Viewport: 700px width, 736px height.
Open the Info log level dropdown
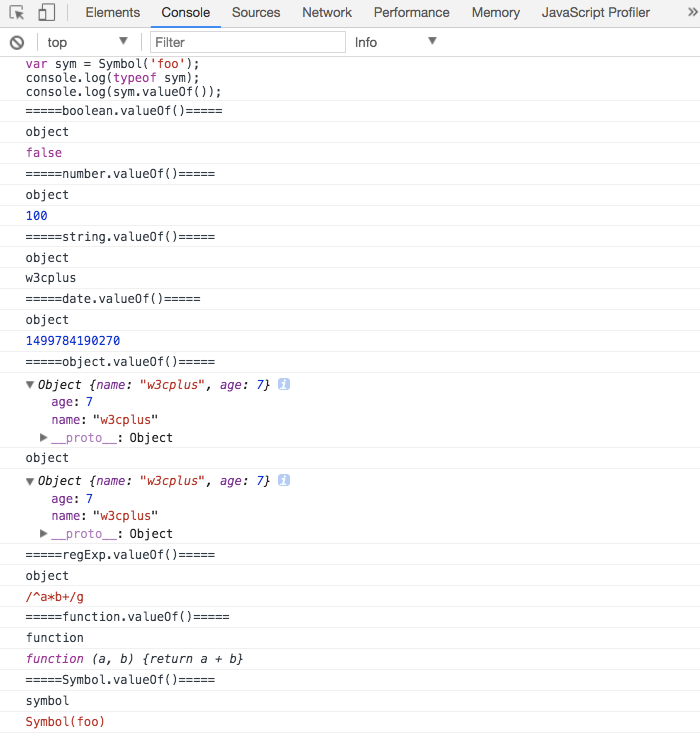tap(396, 42)
